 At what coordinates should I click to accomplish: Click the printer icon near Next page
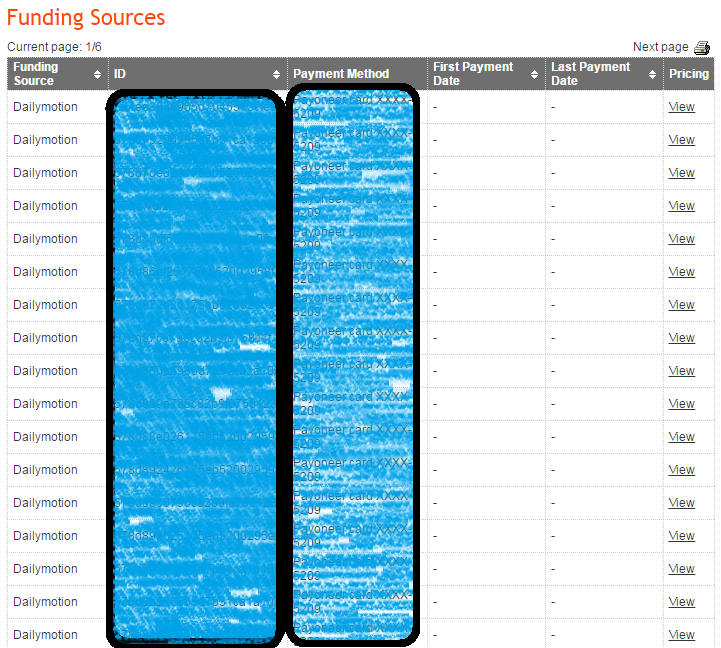pos(702,47)
